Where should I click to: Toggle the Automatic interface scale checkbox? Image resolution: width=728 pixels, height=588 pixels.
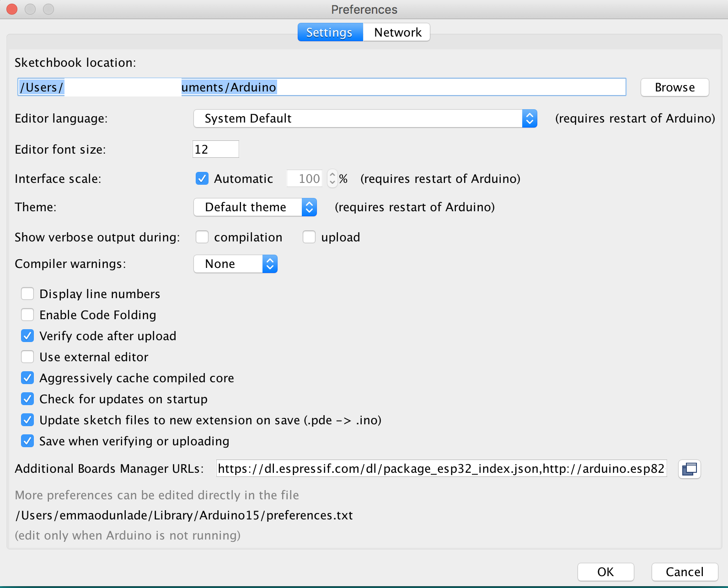(202, 178)
